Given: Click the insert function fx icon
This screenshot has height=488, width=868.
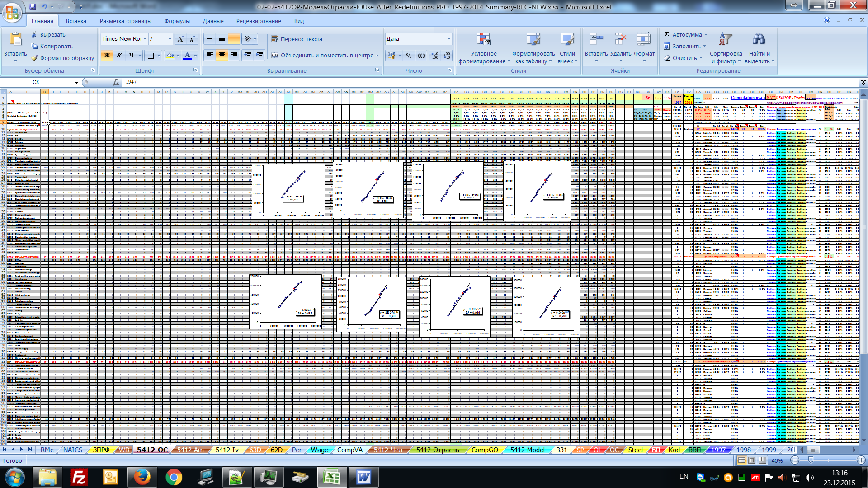Looking at the screenshot, I should 116,82.
